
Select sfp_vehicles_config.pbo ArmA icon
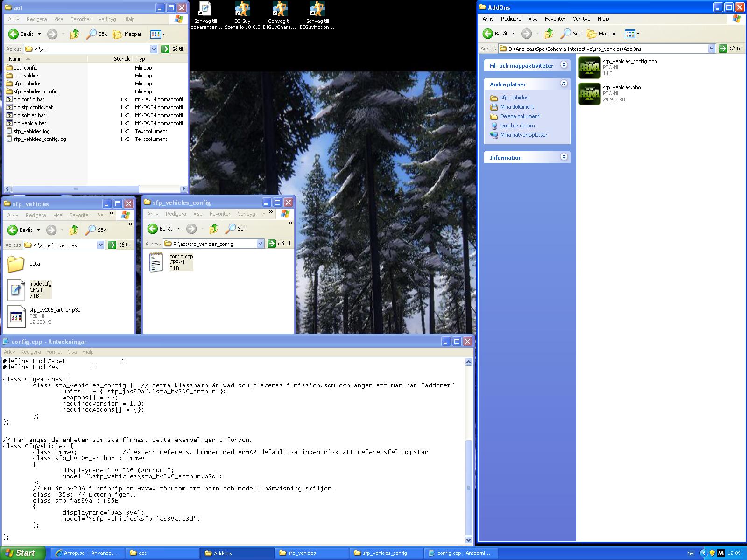point(589,67)
